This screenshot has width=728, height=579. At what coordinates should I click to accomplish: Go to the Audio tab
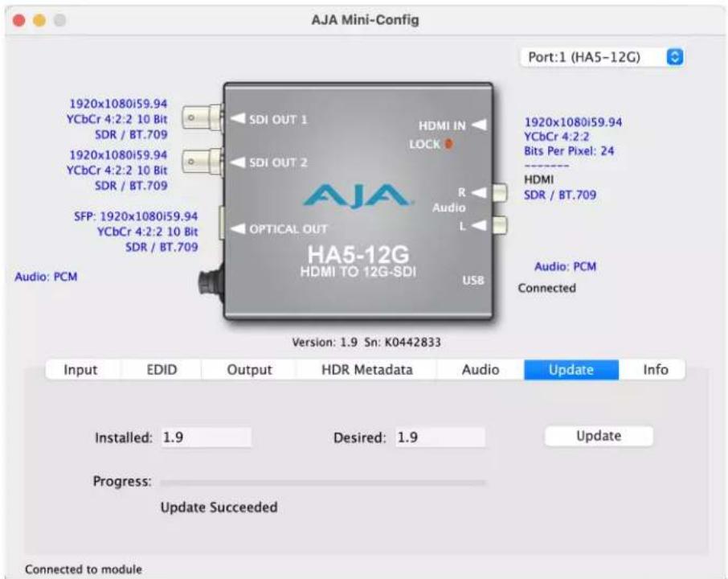coord(481,370)
